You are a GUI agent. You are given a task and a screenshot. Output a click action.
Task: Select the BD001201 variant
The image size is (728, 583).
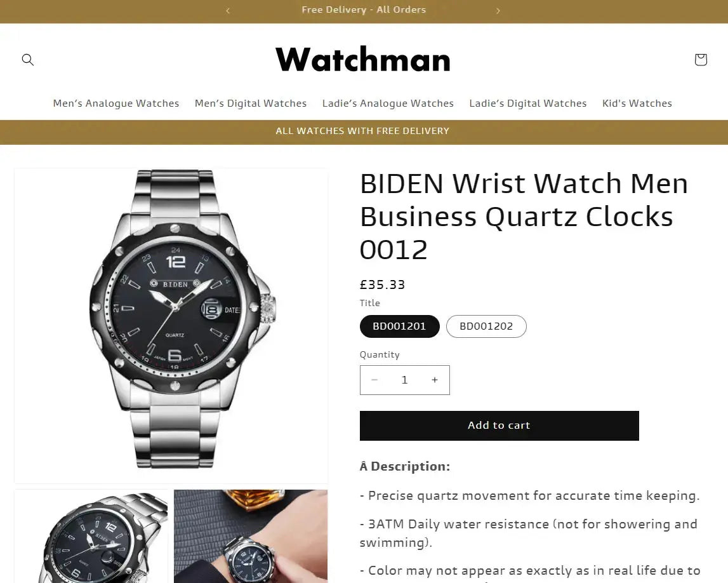point(399,326)
